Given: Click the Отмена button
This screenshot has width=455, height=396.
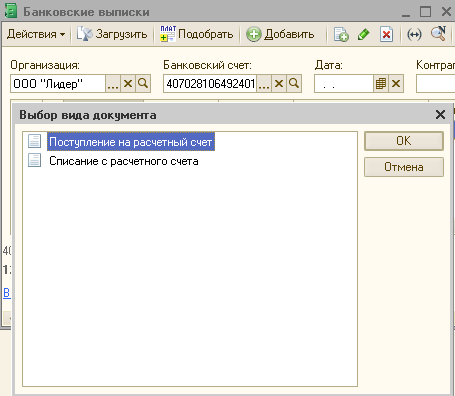Looking at the screenshot, I should tap(404, 167).
